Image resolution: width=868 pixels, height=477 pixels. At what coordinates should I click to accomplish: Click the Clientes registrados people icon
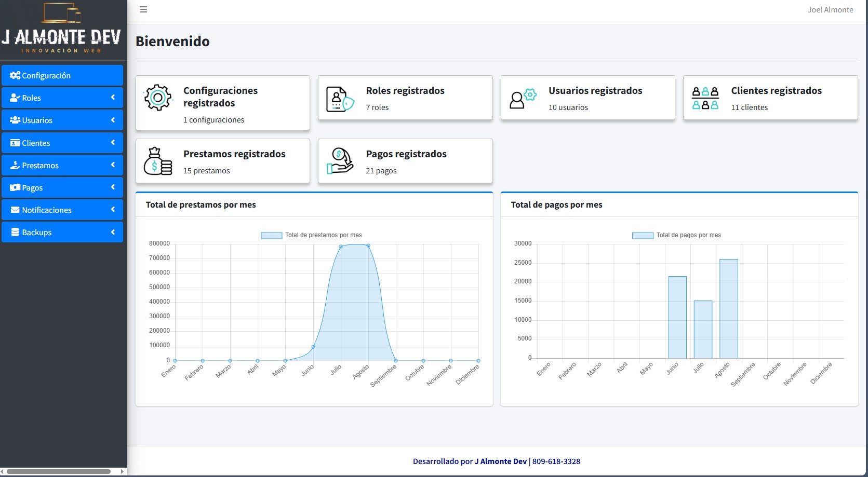coord(705,98)
